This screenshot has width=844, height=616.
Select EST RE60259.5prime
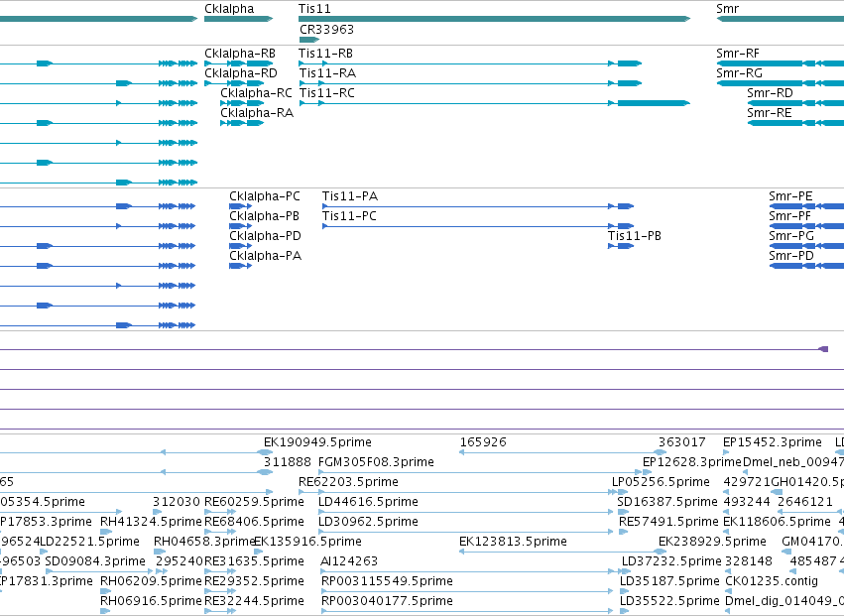click(x=255, y=502)
